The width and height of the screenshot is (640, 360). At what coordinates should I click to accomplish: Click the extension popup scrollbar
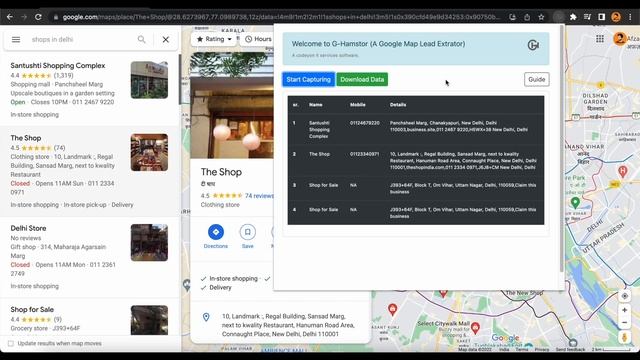coord(562,149)
